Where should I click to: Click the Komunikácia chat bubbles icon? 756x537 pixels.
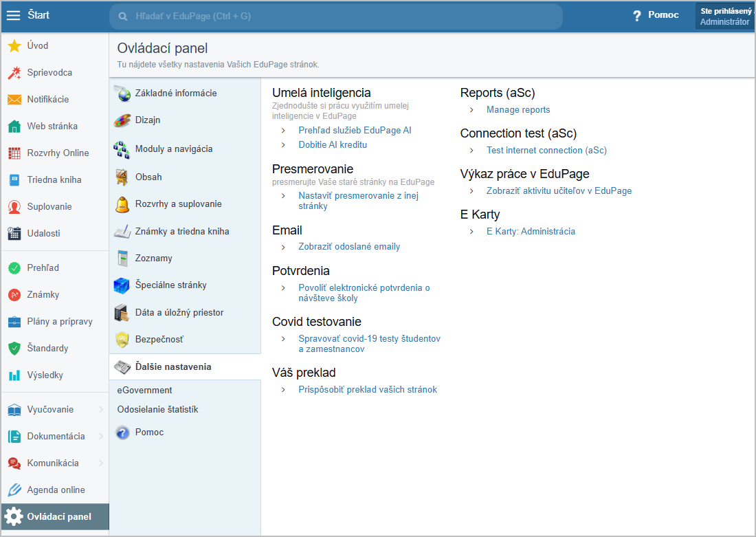click(14, 463)
